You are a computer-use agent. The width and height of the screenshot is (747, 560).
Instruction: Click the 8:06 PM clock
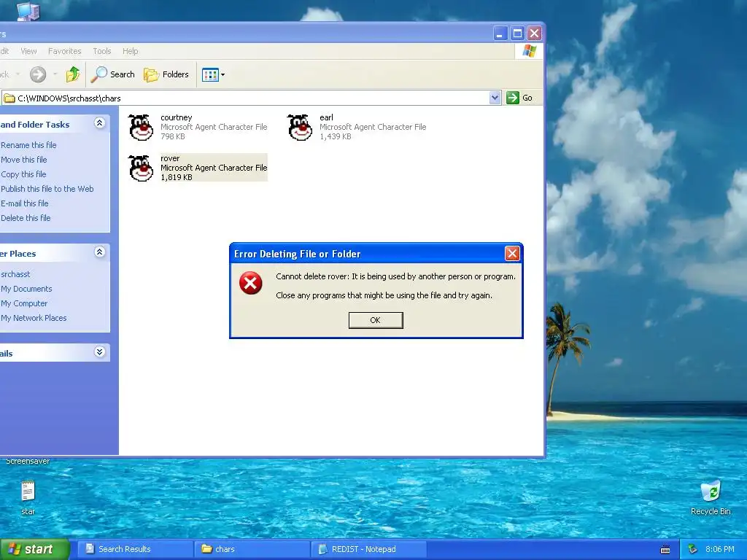(720, 550)
